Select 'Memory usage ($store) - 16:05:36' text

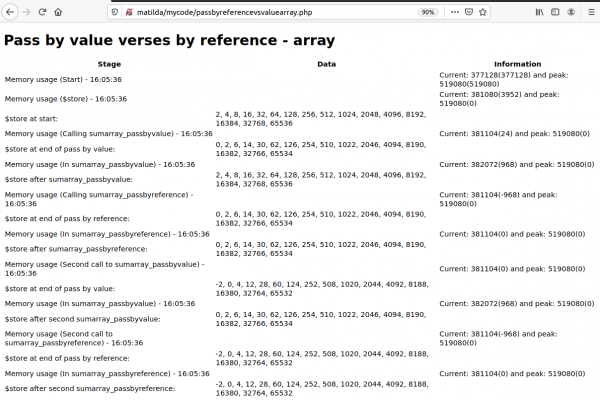(65, 99)
